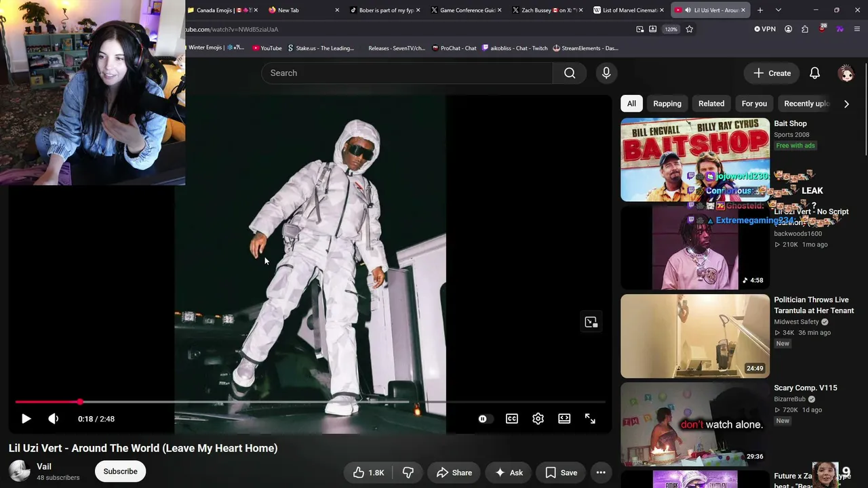Click the miniplayer icon over the video
This screenshot has height=488, width=868.
[591, 322]
